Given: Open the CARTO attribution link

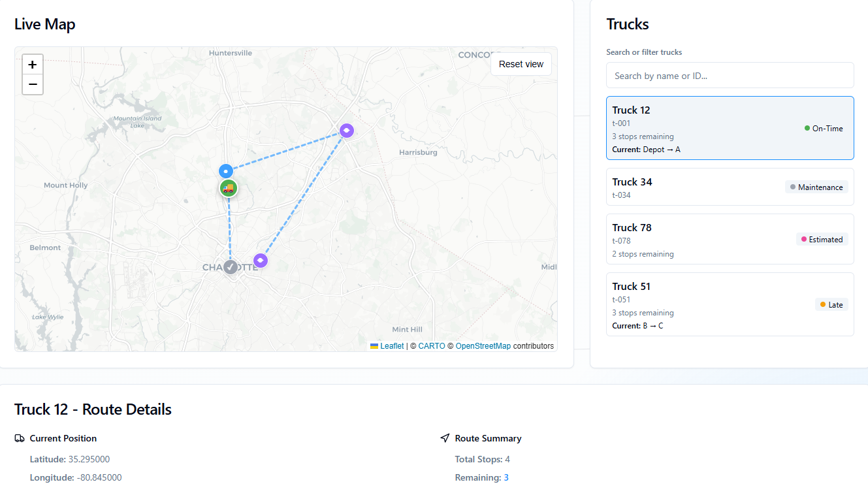Looking at the screenshot, I should [x=431, y=346].
